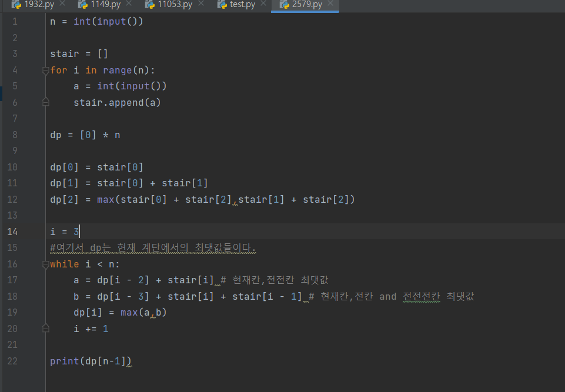Click 'a = dp[i - 2] + stair[i]' code
Viewport: 565px width, 392px height.
(x=143, y=280)
